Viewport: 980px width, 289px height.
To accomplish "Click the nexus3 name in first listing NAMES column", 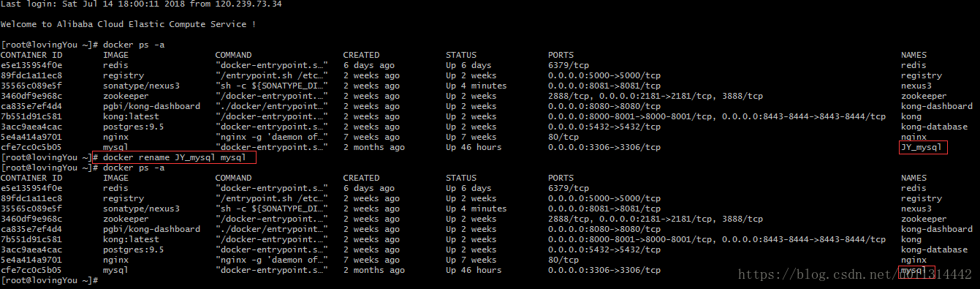I will coord(916,86).
